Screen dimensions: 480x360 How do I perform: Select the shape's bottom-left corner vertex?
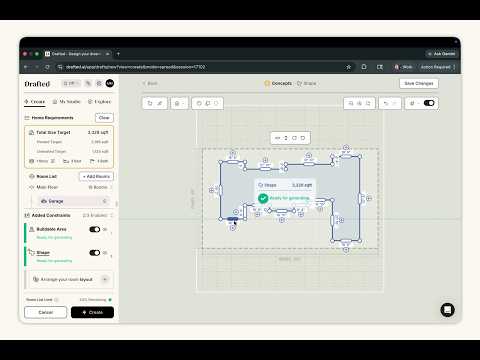pos(220,219)
